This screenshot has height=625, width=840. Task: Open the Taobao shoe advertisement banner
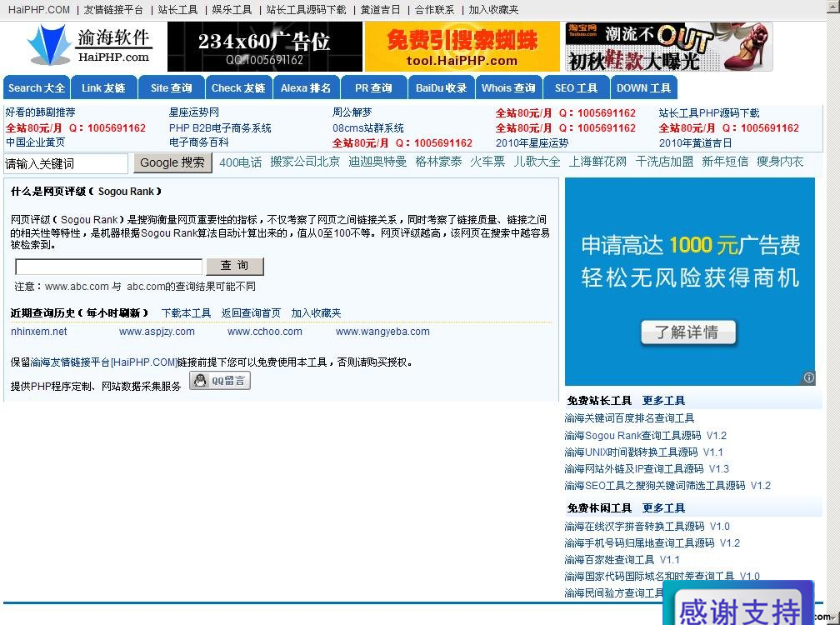[668, 47]
